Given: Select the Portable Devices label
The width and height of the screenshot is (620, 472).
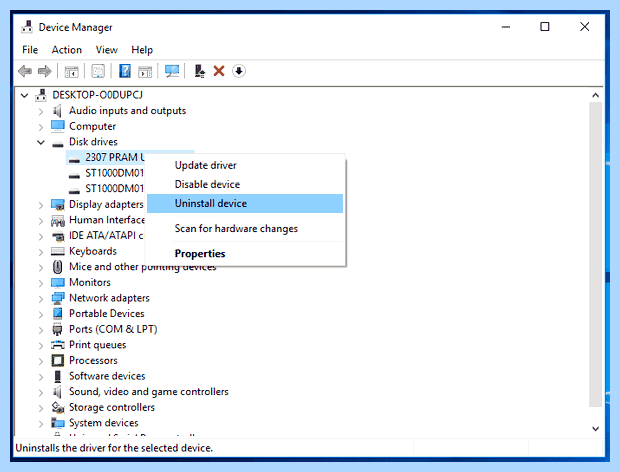Looking at the screenshot, I should 107,313.
